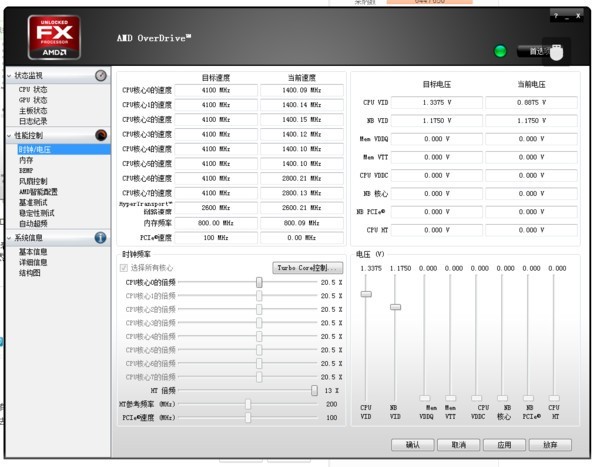
Task: Collapse the 状态监视 section
Action: (8, 76)
